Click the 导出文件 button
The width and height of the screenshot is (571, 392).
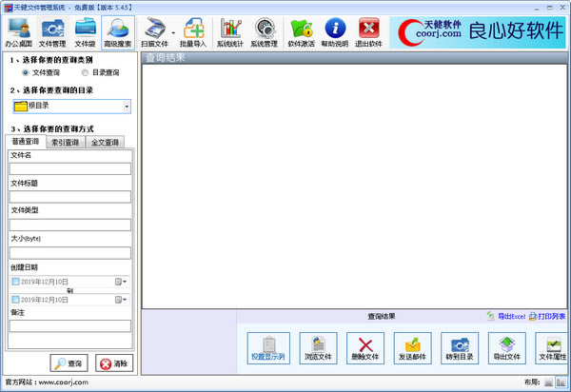pyautogui.click(x=507, y=348)
